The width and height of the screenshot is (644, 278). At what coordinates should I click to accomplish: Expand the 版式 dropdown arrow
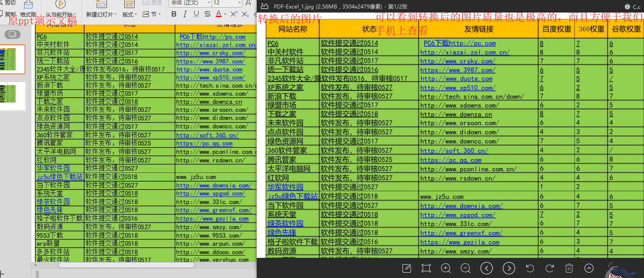tap(136, 14)
